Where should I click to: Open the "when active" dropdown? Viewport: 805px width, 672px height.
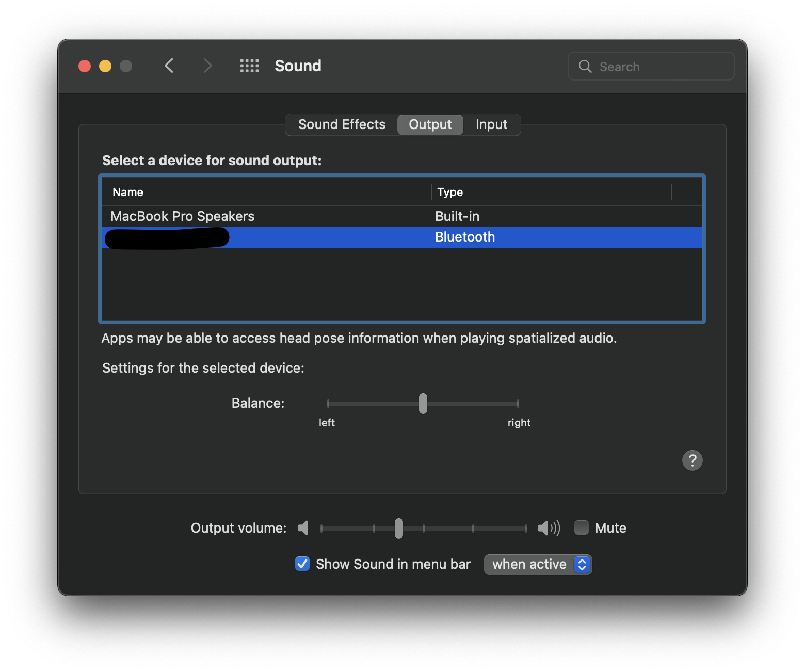[x=538, y=564]
